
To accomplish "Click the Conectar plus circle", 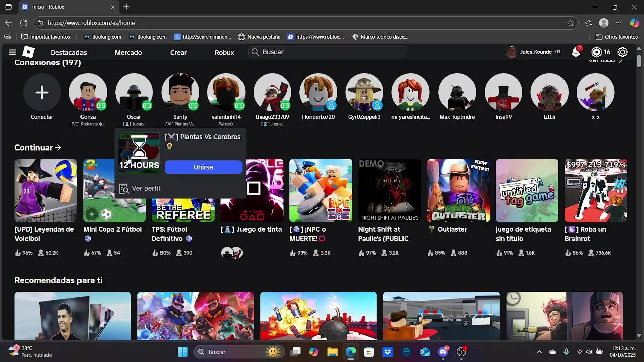I will coord(42,92).
